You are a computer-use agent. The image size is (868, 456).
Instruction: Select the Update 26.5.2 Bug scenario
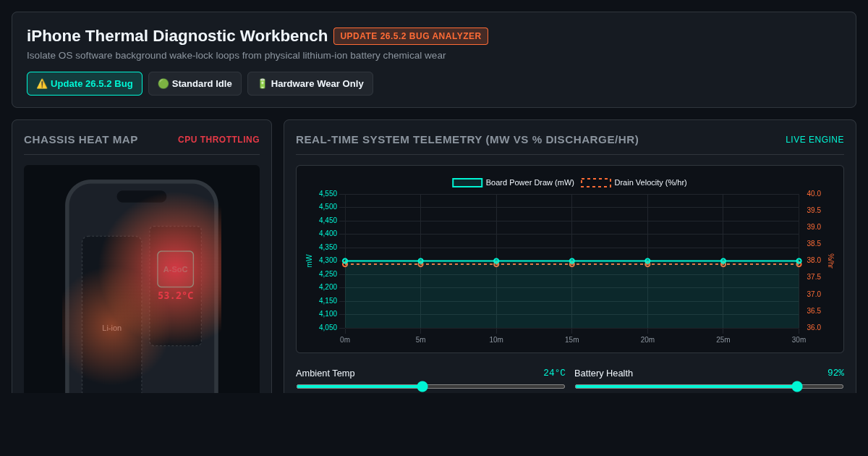click(x=85, y=84)
